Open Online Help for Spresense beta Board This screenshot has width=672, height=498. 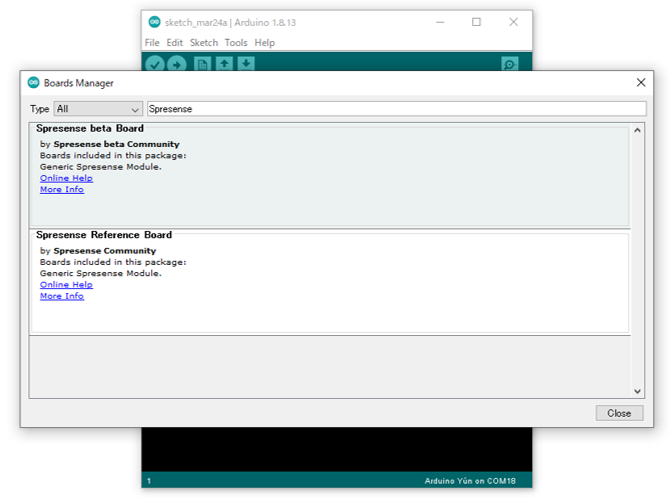tap(66, 178)
